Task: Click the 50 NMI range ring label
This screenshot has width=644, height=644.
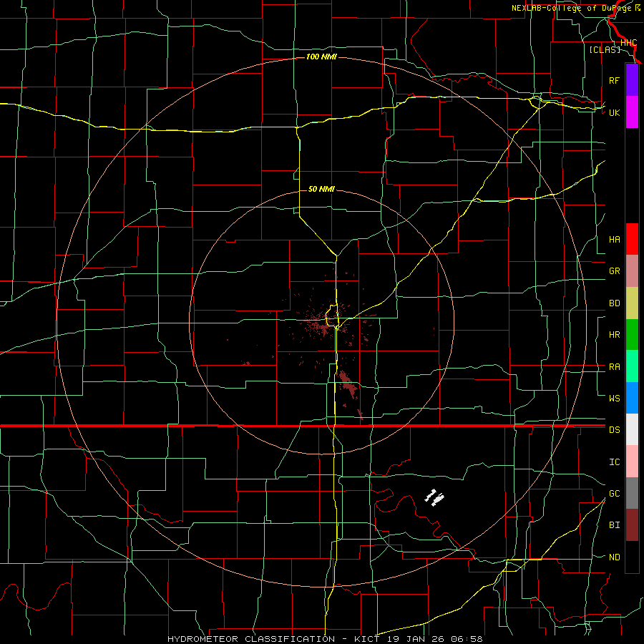Action: 321,189
